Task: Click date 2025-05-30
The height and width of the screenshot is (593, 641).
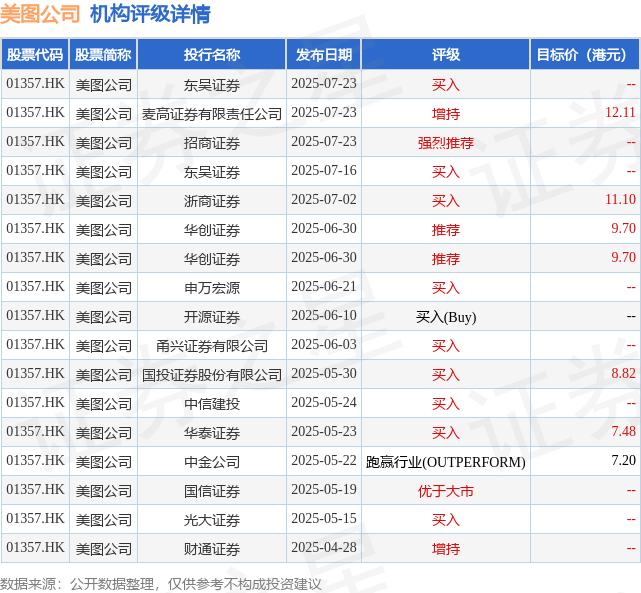Action: [x=324, y=374]
